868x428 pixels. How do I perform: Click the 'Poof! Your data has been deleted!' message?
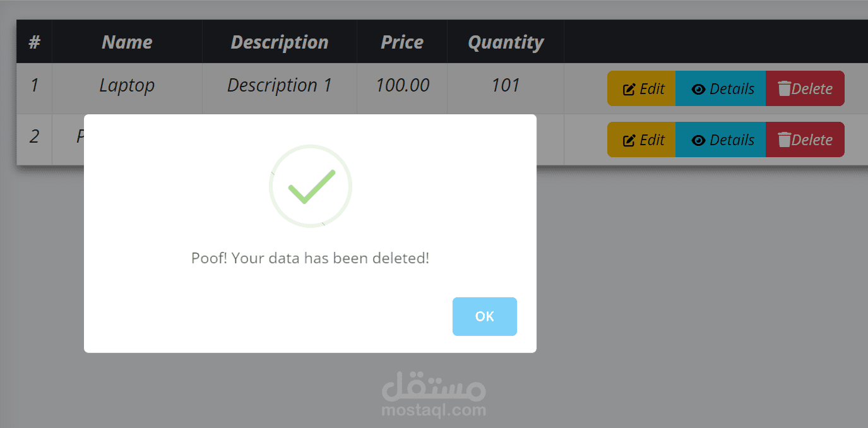[x=311, y=258]
